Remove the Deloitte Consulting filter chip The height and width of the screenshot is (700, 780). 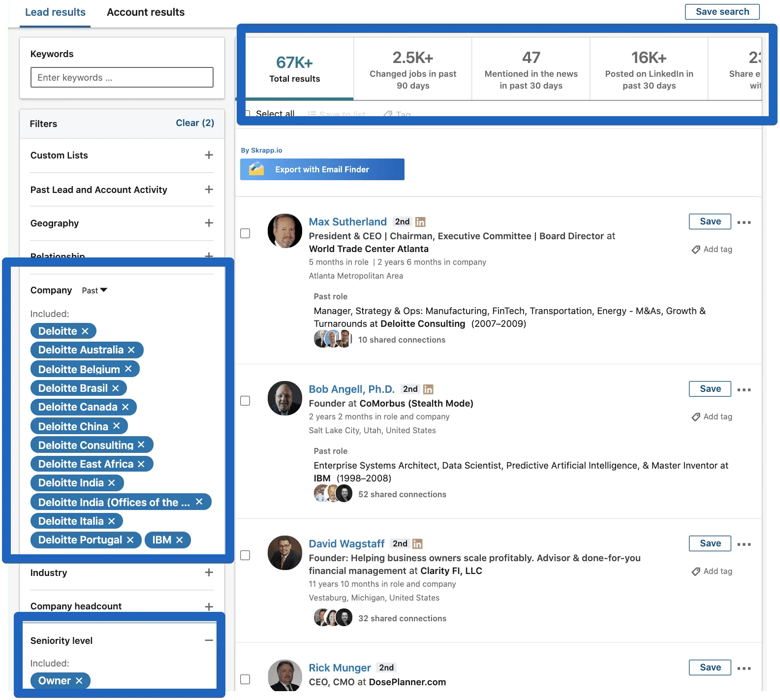(141, 445)
